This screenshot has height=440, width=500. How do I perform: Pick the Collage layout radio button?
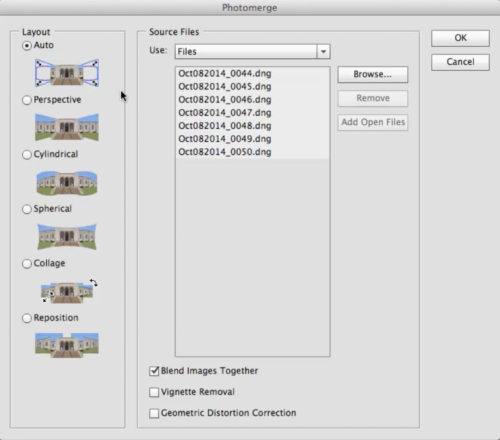(x=27, y=264)
